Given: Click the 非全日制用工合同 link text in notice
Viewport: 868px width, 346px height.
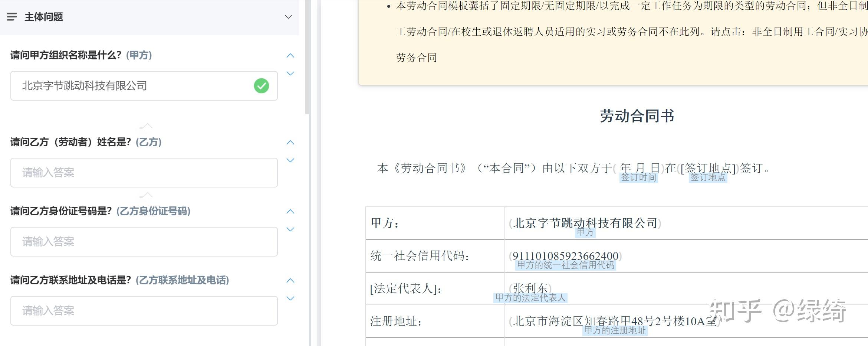Looking at the screenshot, I should tap(793, 32).
